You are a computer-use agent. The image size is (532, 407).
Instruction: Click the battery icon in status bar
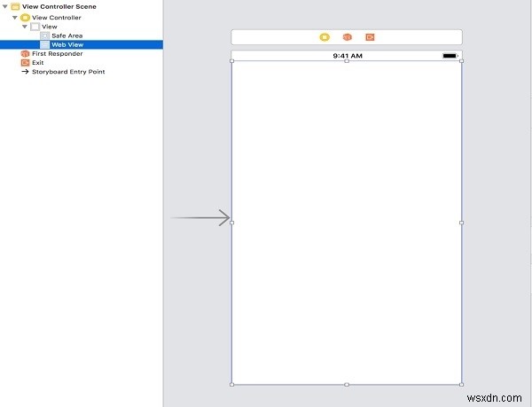coord(450,56)
